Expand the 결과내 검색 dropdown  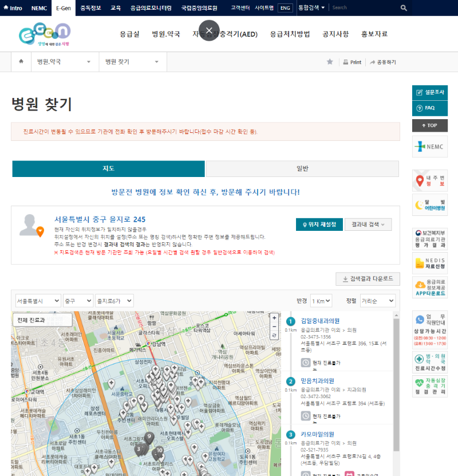368,225
